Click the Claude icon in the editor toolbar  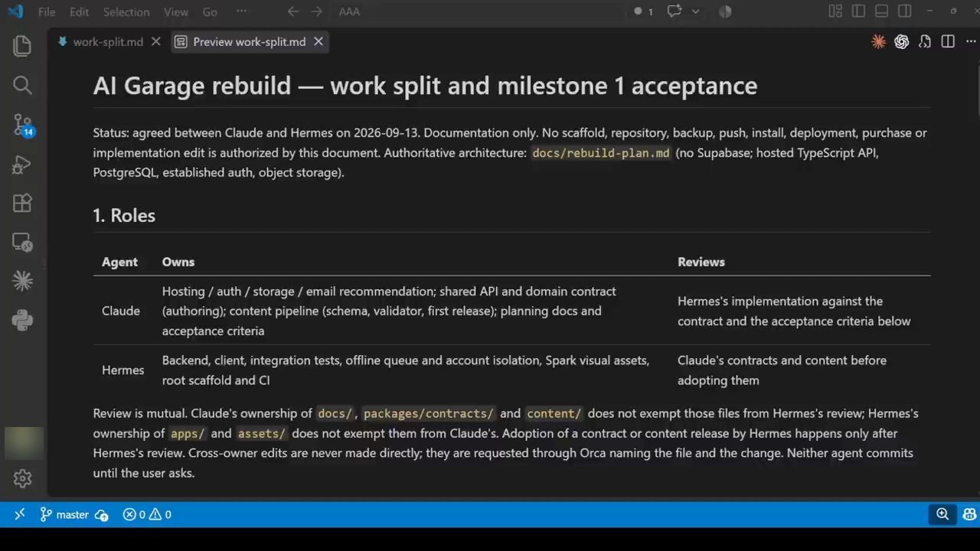click(879, 42)
